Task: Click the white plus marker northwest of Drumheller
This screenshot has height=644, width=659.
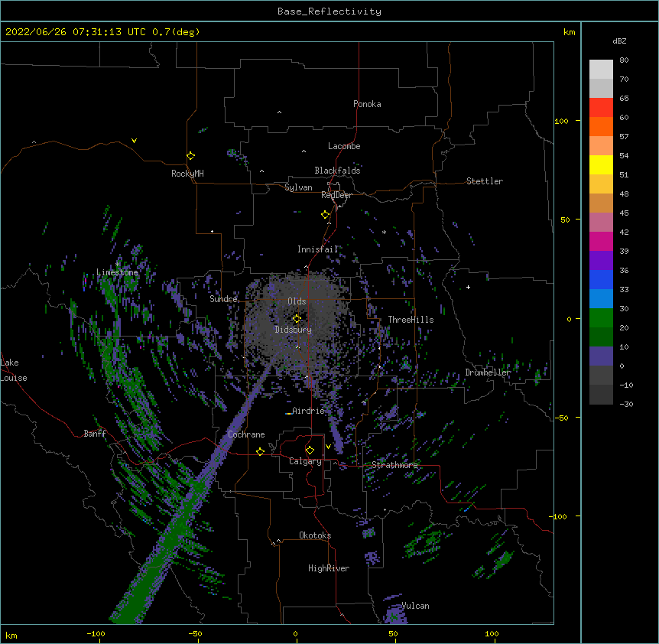Action: 468,288
